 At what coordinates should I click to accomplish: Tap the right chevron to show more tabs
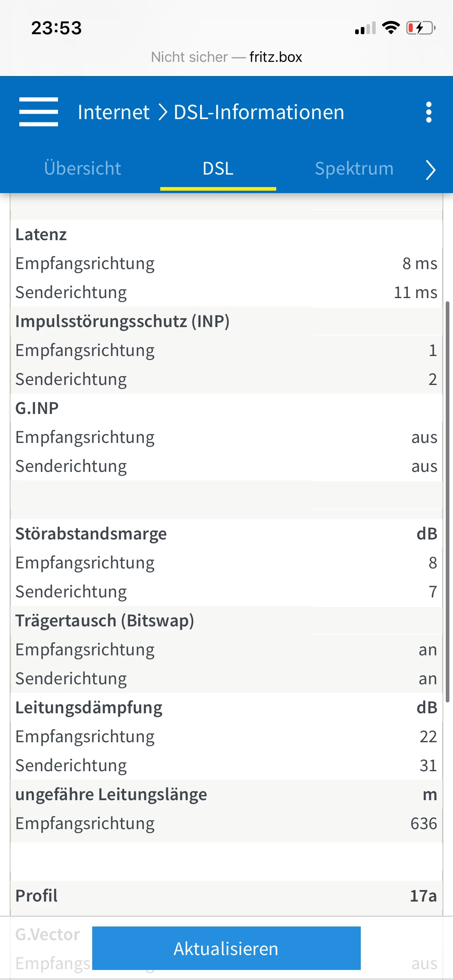point(430,169)
